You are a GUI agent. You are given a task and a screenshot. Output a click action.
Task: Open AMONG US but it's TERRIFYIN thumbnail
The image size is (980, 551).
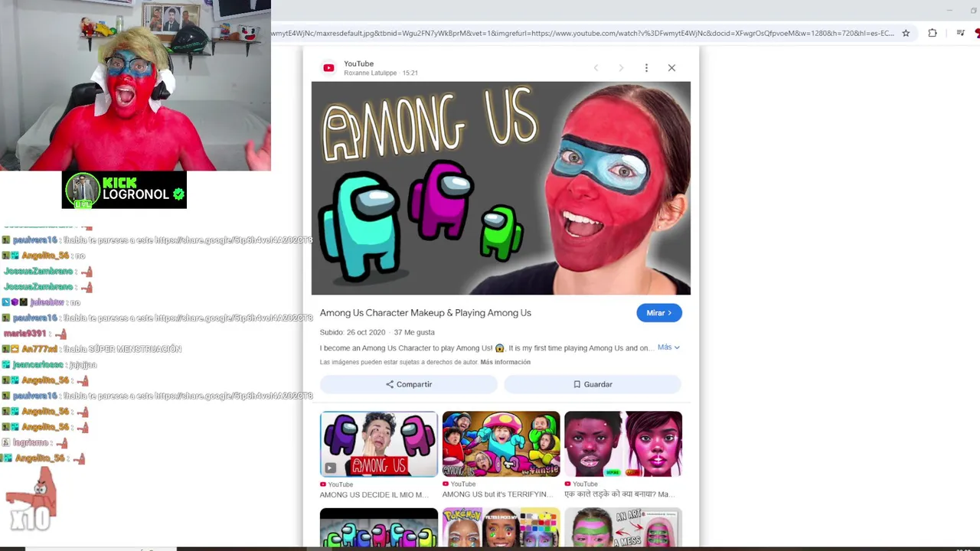[501, 444]
